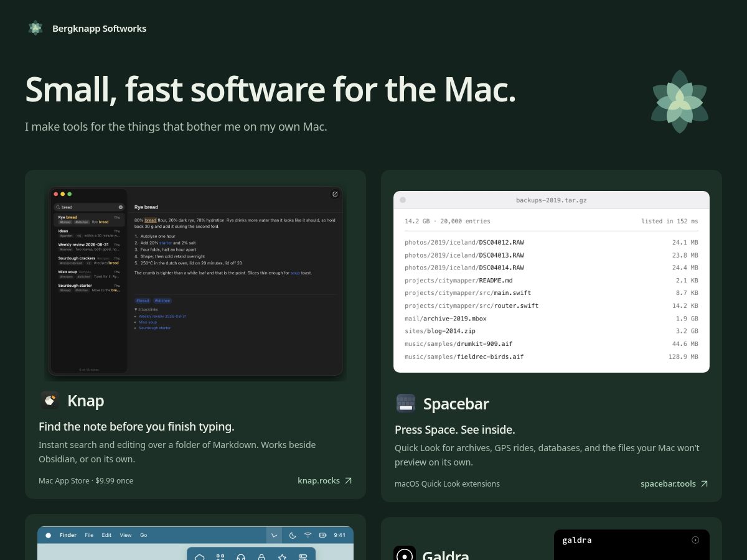
Task: Click the Galdra app icon
Action: [405, 553]
